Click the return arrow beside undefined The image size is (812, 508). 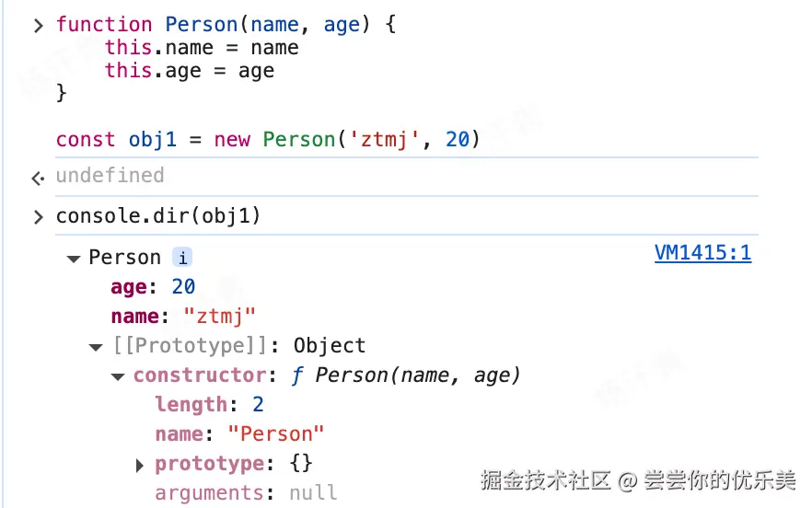pos(38,177)
